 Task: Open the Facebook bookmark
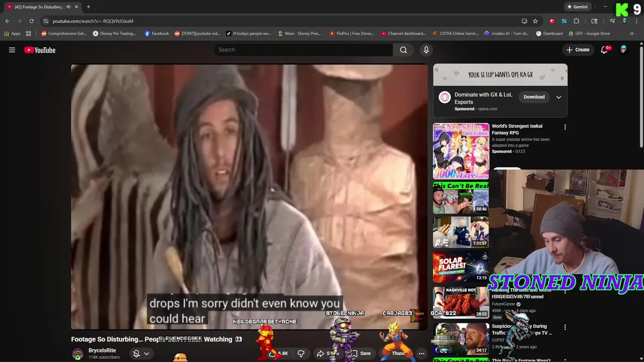[157, 34]
